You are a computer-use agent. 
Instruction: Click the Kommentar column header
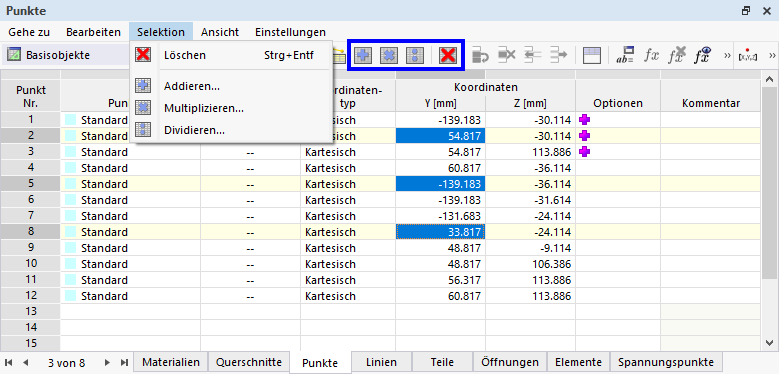pyautogui.click(x=710, y=103)
